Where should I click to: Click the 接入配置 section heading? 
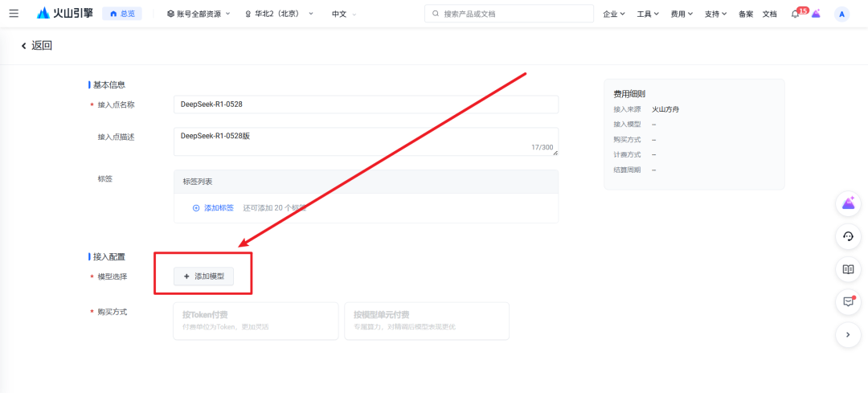point(109,257)
